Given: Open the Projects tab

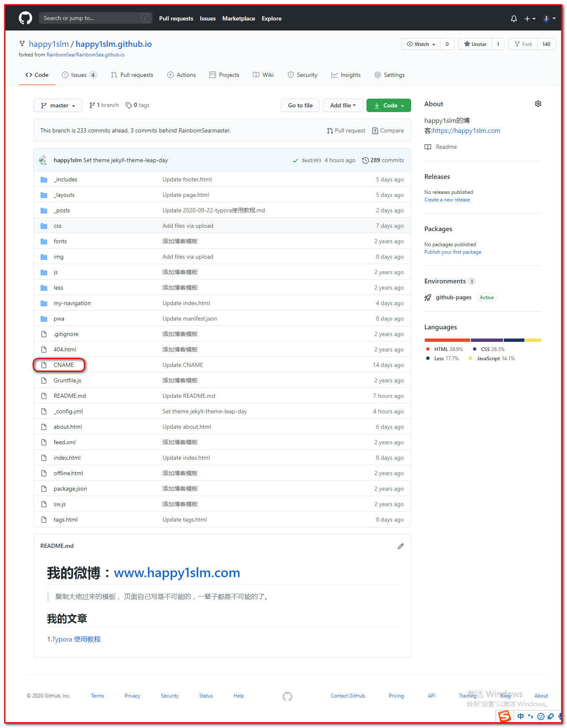Looking at the screenshot, I should pos(224,75).
